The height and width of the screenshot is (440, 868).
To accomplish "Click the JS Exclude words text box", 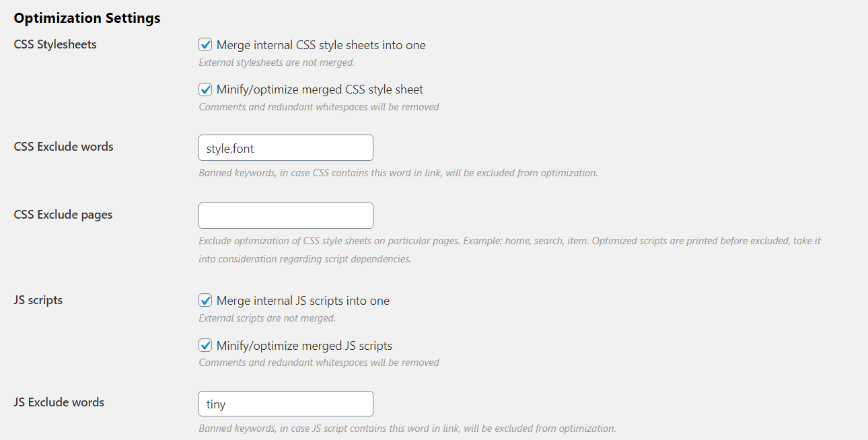I will click(285, 404).
